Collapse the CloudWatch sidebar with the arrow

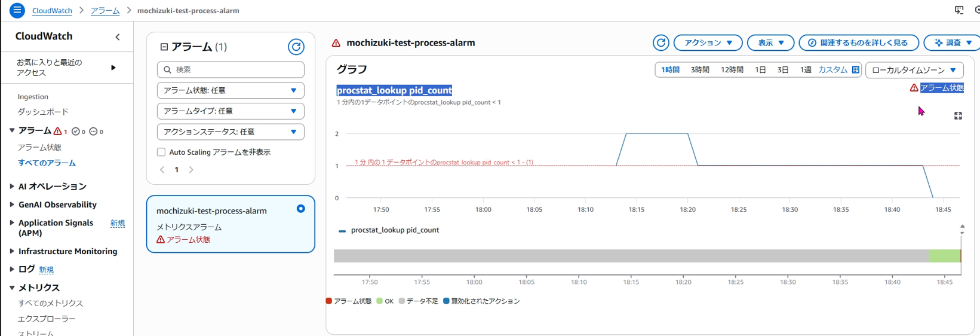pos(118,37)
